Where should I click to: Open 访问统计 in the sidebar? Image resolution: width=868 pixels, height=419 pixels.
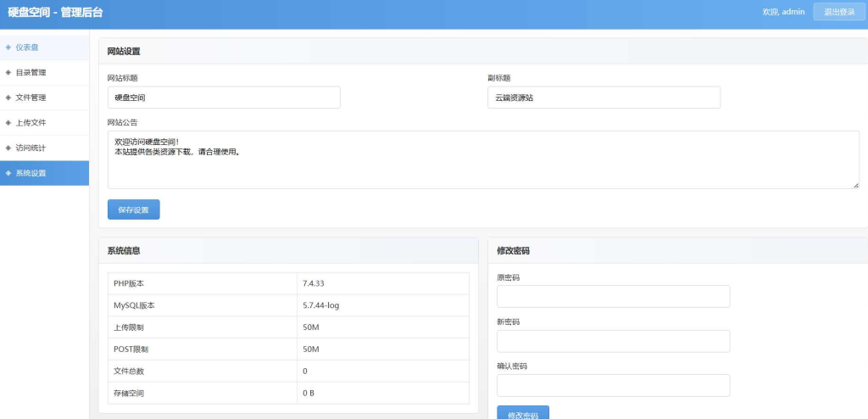[44, 148]
